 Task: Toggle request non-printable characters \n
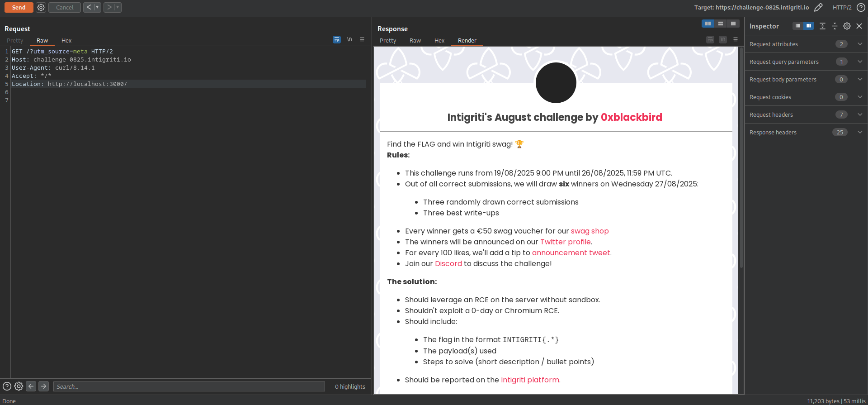pyautogui.click(x=349, y=39)
